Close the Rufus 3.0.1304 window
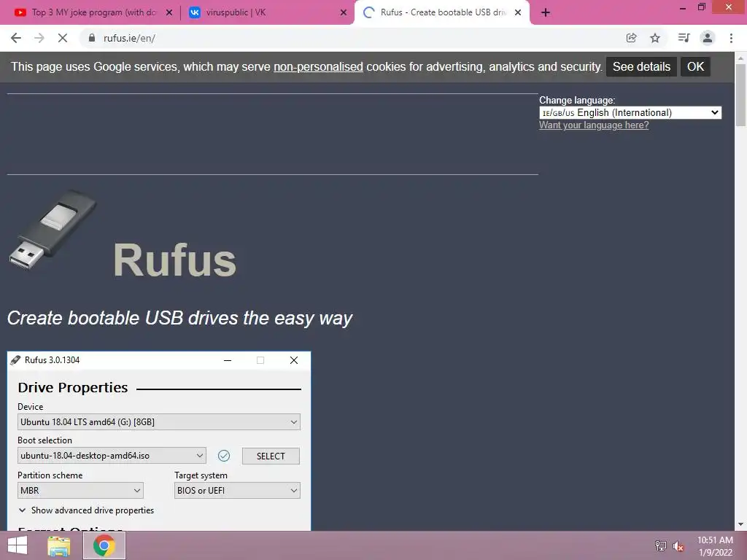 294,360
